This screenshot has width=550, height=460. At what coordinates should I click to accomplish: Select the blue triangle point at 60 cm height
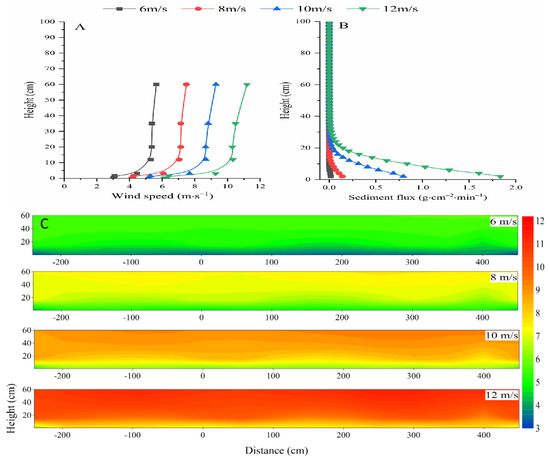[x=216, y=84]
